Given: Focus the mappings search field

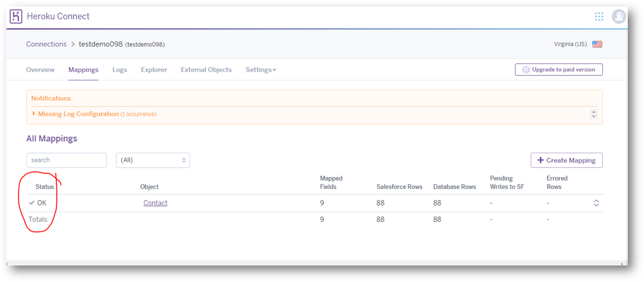Looking at the screenshot, I should pos(66,160).
